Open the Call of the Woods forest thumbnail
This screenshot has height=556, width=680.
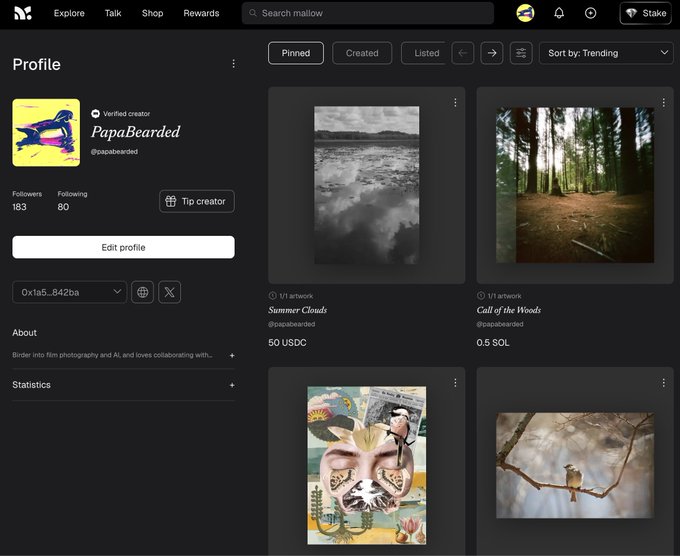tap(575, 185)
